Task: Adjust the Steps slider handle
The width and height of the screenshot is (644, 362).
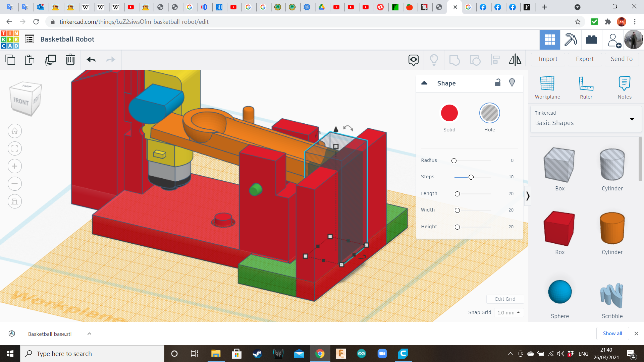Action: [471, 177]
